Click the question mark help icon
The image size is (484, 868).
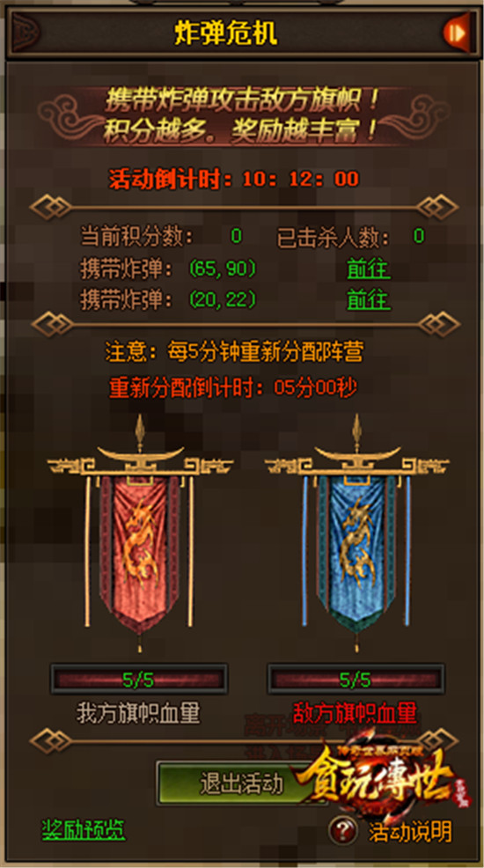(x=343, y=830)
